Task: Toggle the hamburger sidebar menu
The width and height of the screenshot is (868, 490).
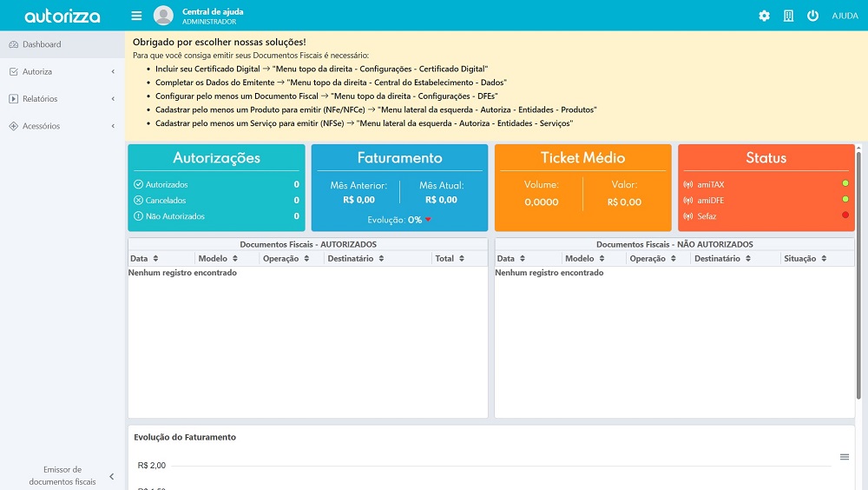Action: (x=136, y=16)
